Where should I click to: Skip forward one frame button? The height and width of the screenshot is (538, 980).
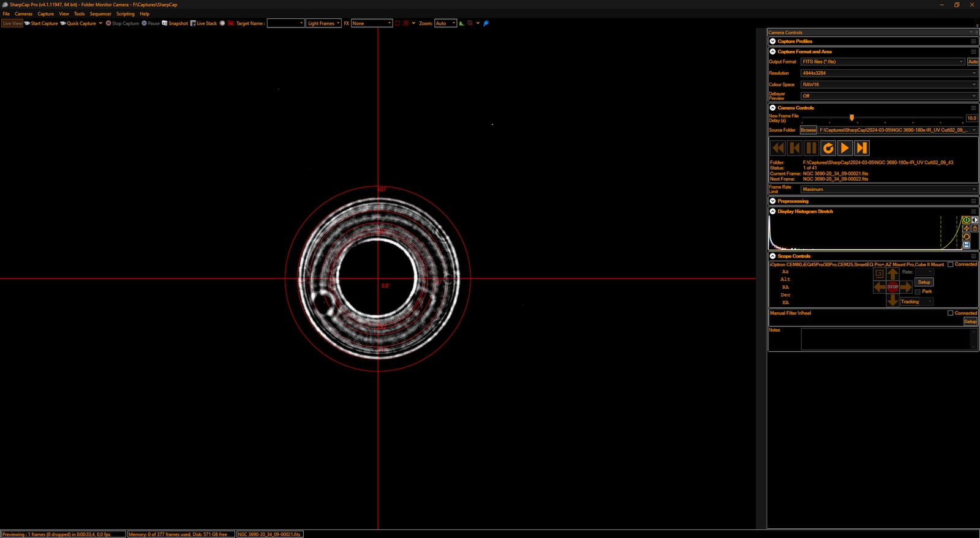(x=862, y=148)
